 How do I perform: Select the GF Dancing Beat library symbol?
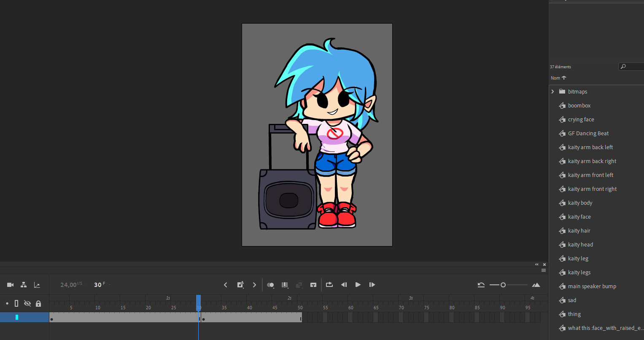[588, 133]
